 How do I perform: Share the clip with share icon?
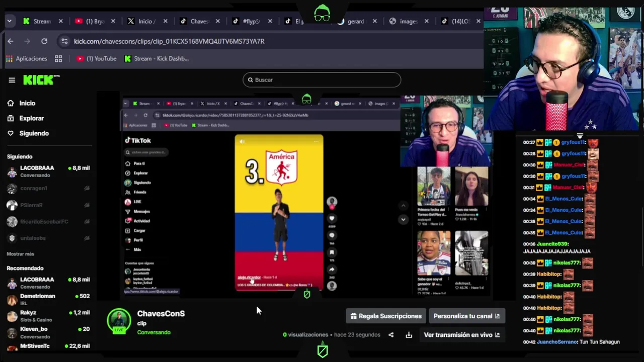[x=391, y=335]
